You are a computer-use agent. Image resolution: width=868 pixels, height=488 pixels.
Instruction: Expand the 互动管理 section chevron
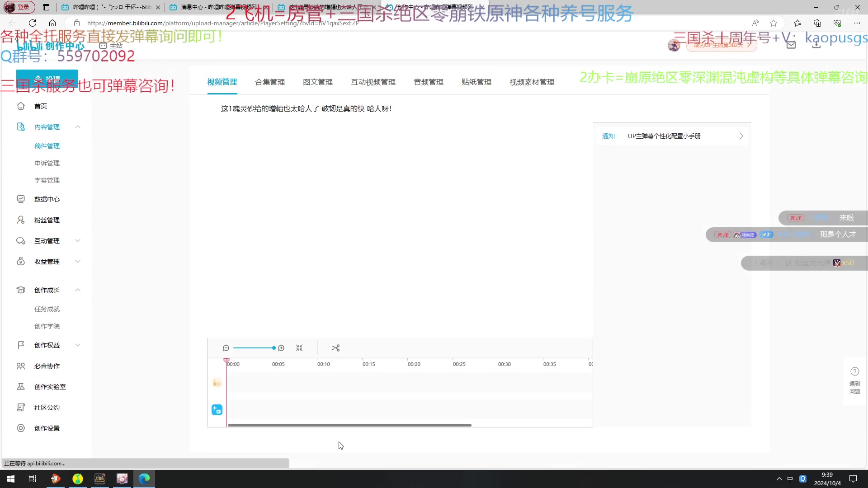pyautogui.click(x=78, y=241)
